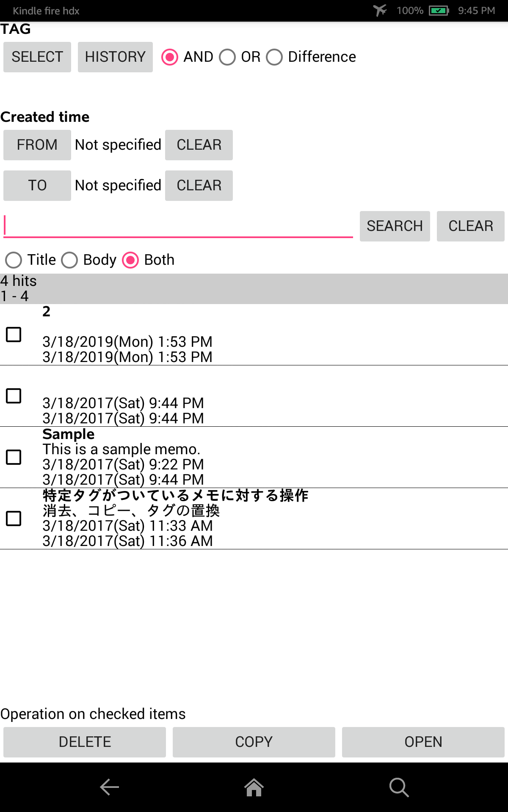508x812 pixels.
Task: Open the tag SELECT dialog
Action: coord(37,57)
